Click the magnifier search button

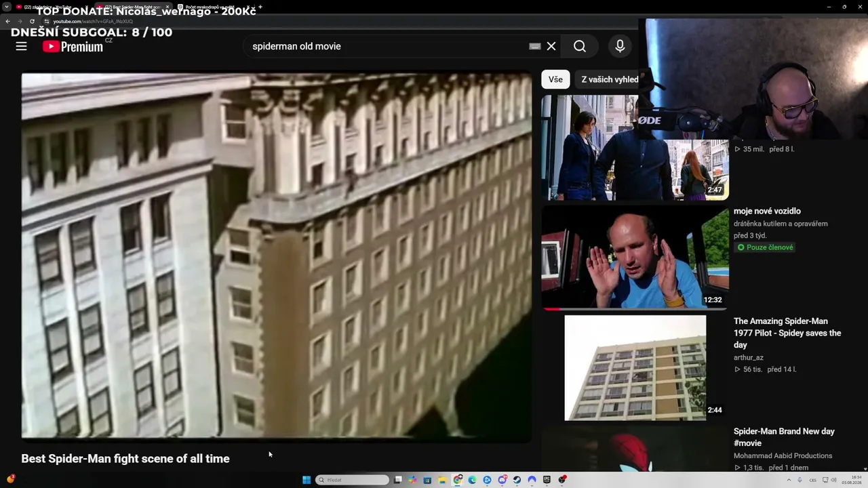[580, 46]
